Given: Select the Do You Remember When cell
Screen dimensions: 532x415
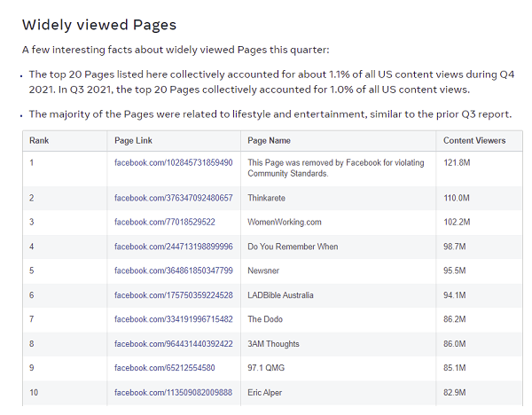Looking at the screenshot, I should 293,247.
